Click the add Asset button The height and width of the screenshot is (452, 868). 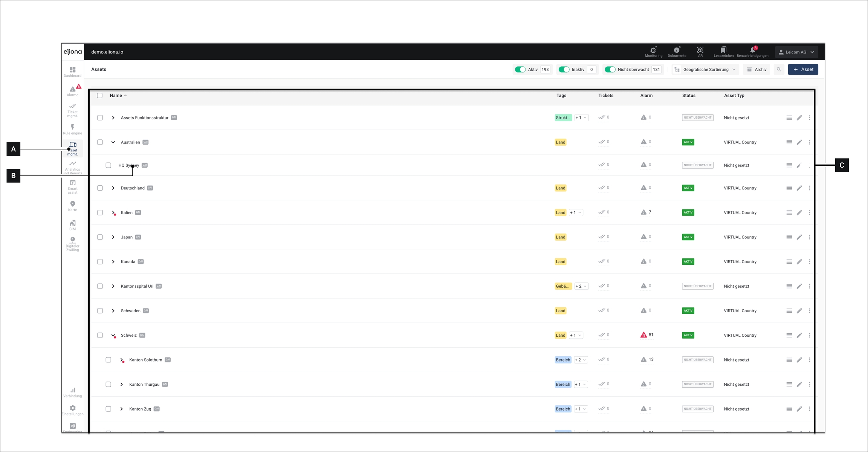tap(803, 69)
